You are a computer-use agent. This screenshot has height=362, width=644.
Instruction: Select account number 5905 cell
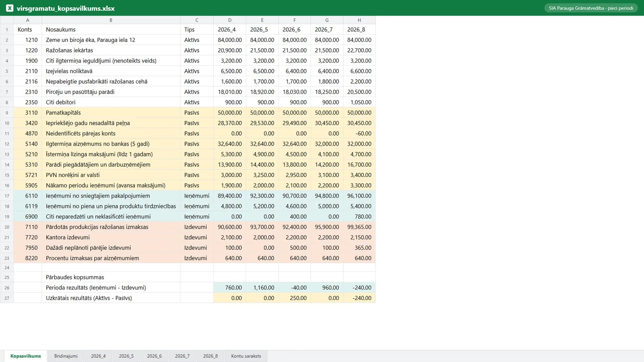tap(28, 185)
